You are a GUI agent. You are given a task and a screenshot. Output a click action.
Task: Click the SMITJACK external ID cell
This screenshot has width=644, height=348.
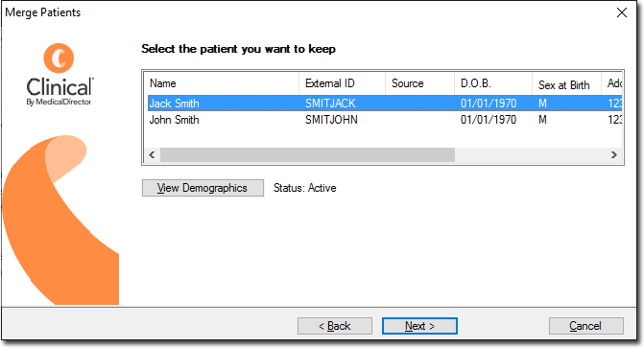click(330, 103)
